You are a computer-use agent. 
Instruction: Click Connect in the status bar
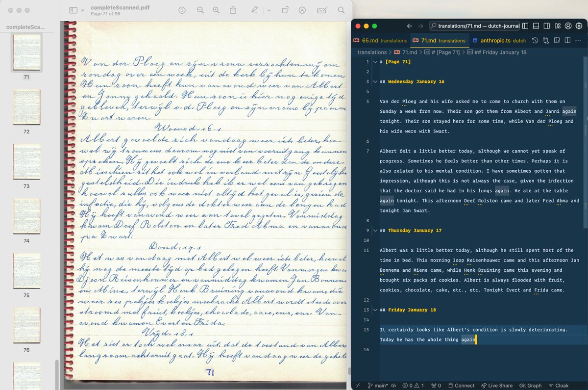[461, 386]
